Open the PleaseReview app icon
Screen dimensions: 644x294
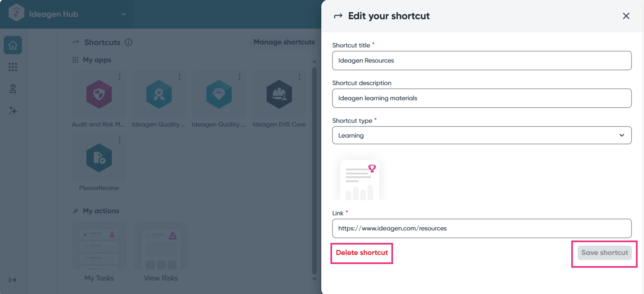[99, 158]
